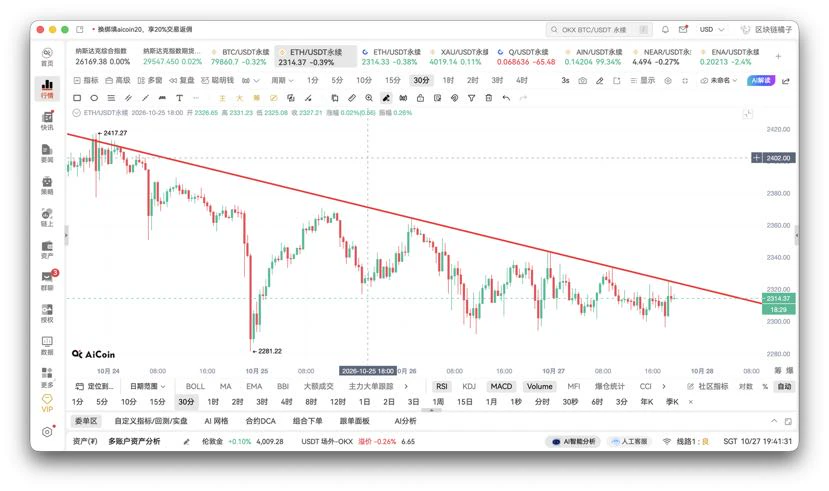The width and height of the screenshot is (829, 491).
Task: Click the 2026-10-25 18:00 time axis marker
Action: coord(368,371)
